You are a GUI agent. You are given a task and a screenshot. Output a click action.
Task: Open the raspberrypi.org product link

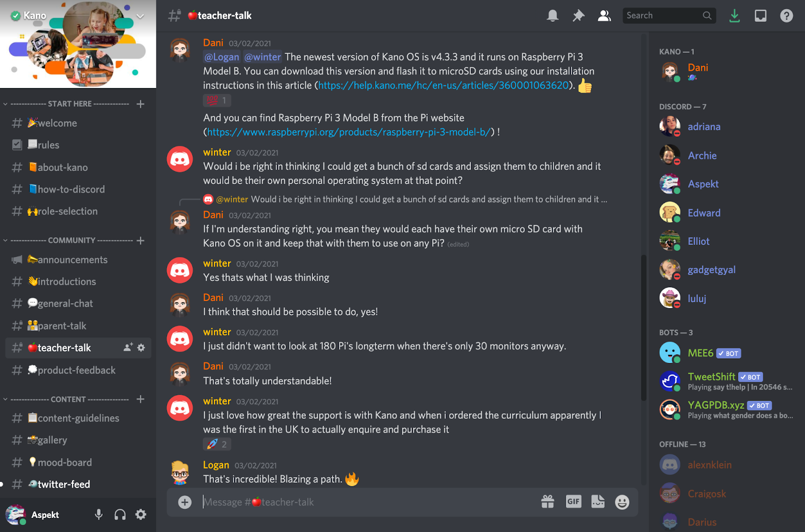pos(349,132)
